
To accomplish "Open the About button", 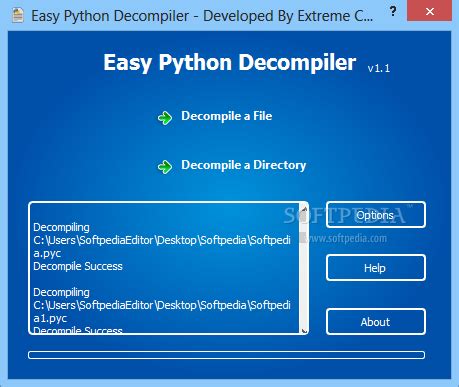I will coord(376,322).
